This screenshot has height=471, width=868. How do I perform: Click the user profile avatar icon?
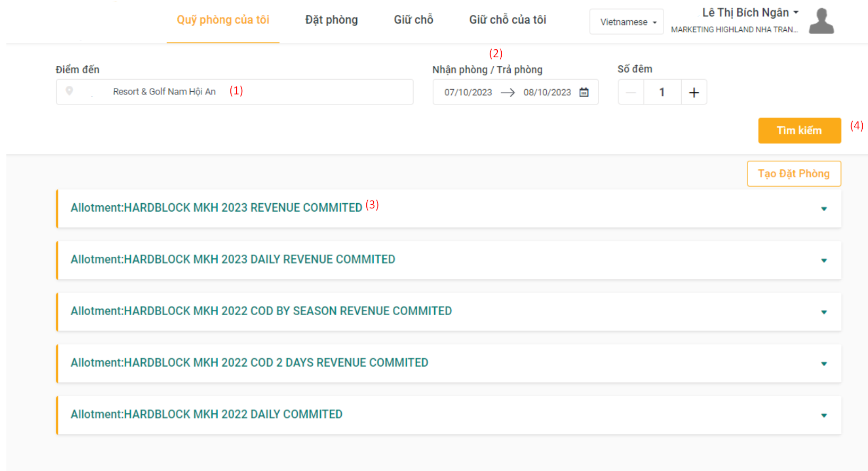tap(821, 21)
